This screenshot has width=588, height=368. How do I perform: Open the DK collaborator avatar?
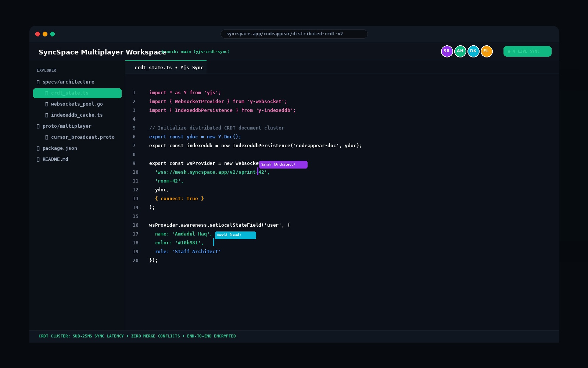473,51
